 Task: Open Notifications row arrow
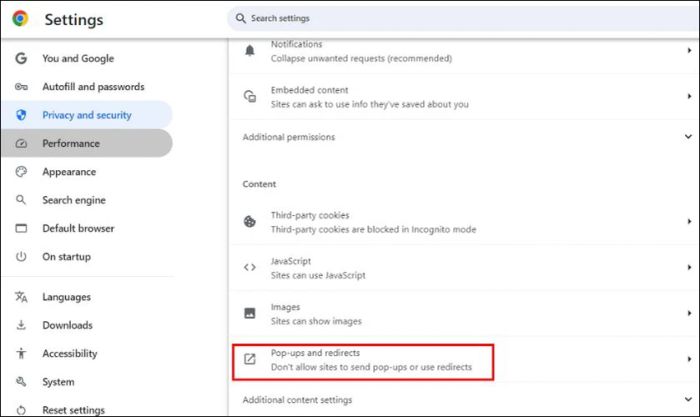pyautogui.click(x=689, y=50)
